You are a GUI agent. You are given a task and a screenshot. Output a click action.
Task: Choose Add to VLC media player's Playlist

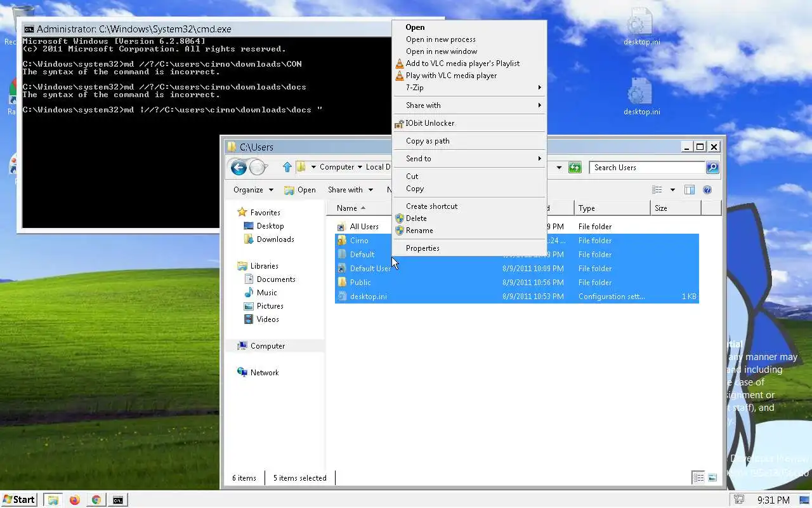click(469, 63)
